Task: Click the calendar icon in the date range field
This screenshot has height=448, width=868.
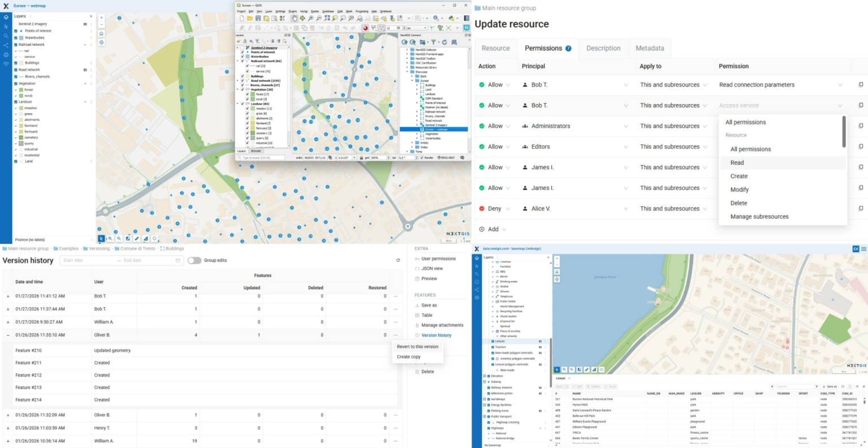Action: coord(178,260)
